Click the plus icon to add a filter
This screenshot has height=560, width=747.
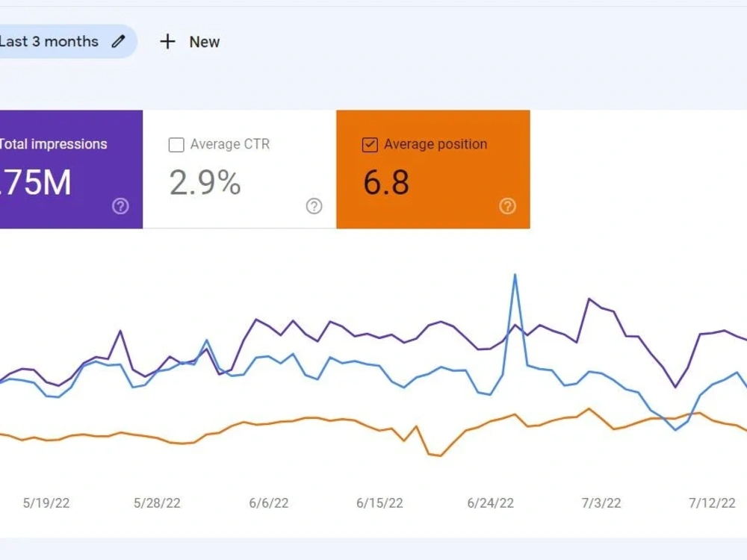click(x=167, y=41)
